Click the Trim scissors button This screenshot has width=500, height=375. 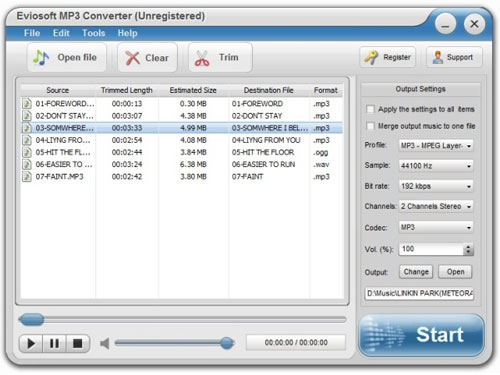(x=220, y=57)
